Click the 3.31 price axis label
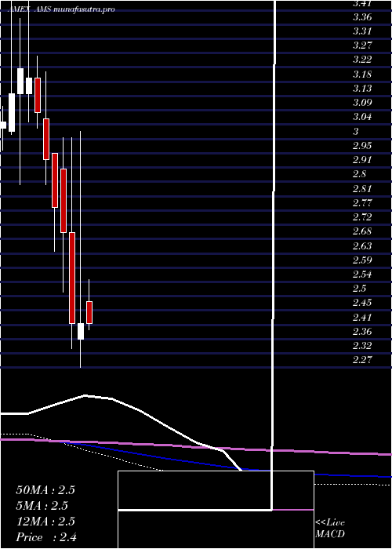 pos(362,31)
